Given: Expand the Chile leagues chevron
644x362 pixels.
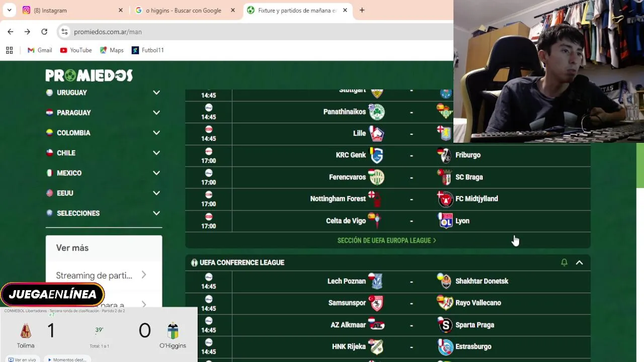Looking at the screenshot, I should click(156, 153).
